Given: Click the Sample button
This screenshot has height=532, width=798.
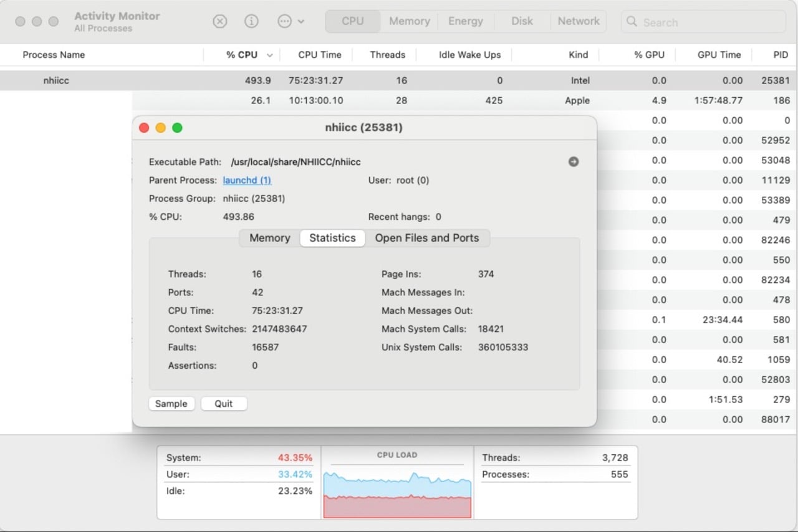Looking at the screenshot, I should 171,404.
